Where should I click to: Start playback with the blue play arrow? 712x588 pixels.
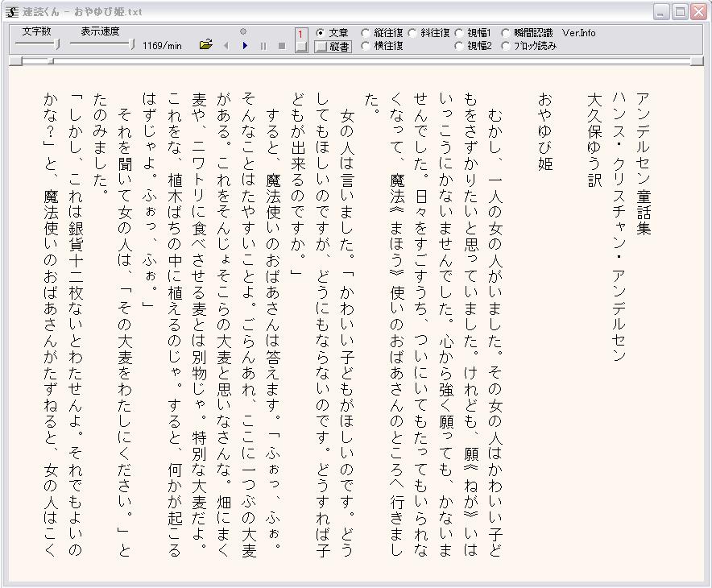point(245,46)
